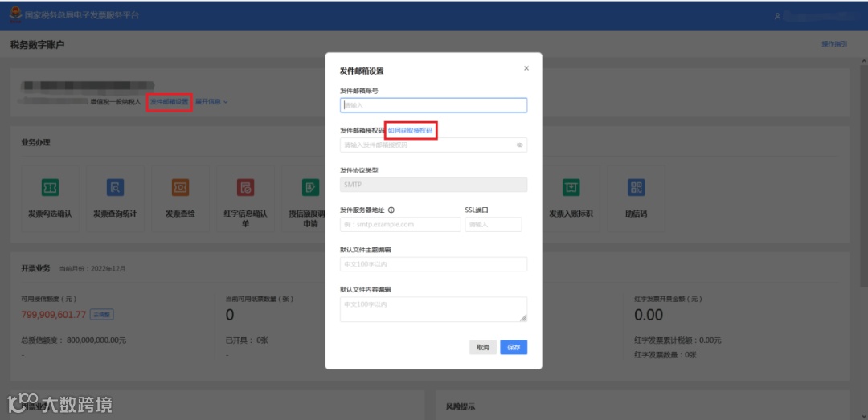
Task: Focus the 发件服务器地址 input field
Action: (x=400, y=225)
